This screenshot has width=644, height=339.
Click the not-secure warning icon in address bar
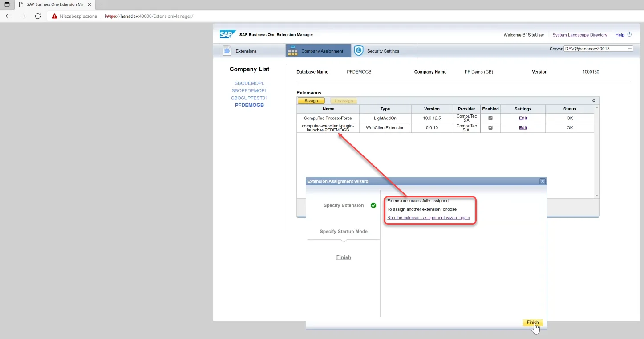tap(55, 16)
